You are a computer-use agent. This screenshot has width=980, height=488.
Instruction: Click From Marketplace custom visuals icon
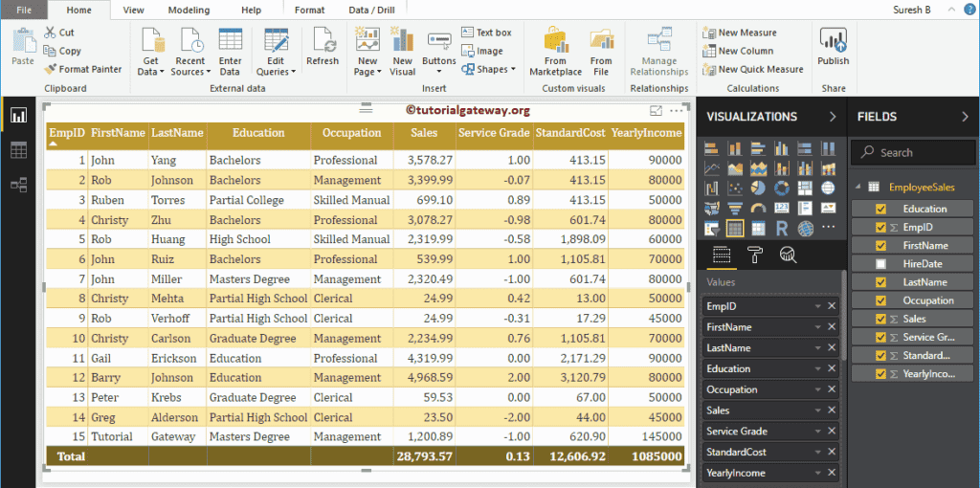click(x=555, y=52)
